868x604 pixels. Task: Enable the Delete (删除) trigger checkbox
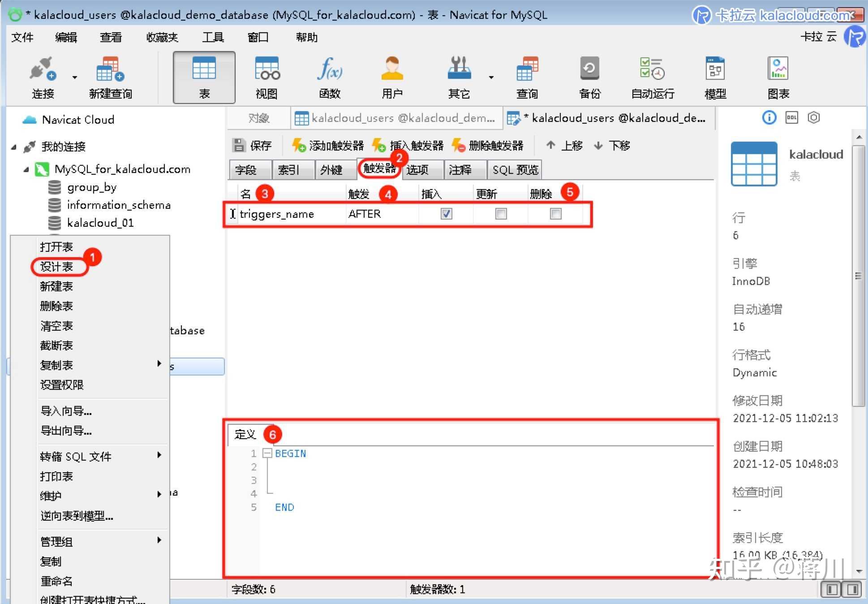pos(555,214)
